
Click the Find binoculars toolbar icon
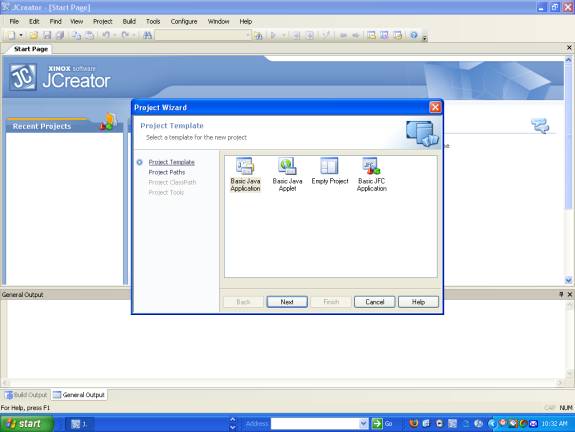coord(147,35)
